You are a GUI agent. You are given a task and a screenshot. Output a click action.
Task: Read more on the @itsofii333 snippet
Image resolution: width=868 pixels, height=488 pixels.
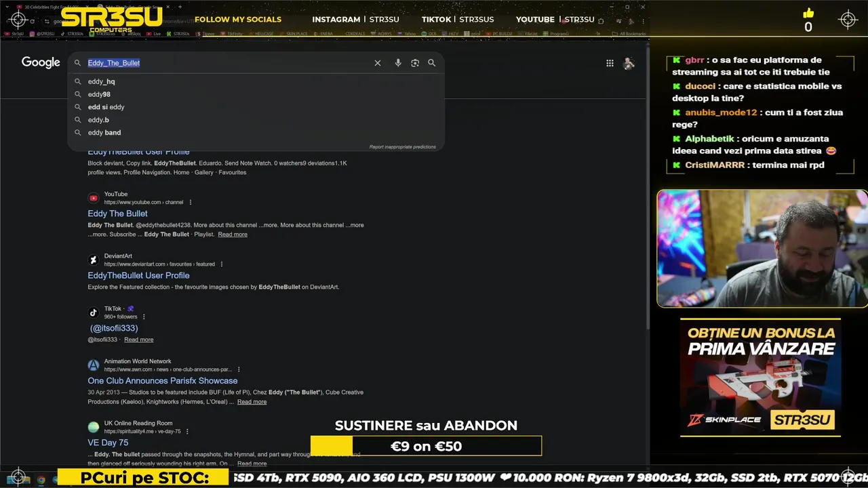(x=138, y=340)
